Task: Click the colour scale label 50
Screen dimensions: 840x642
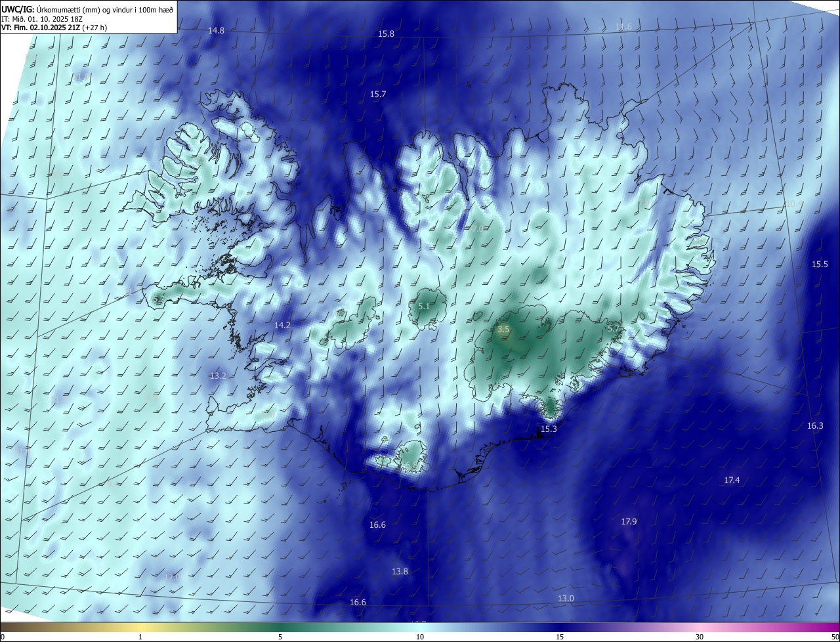Action: 835,637
